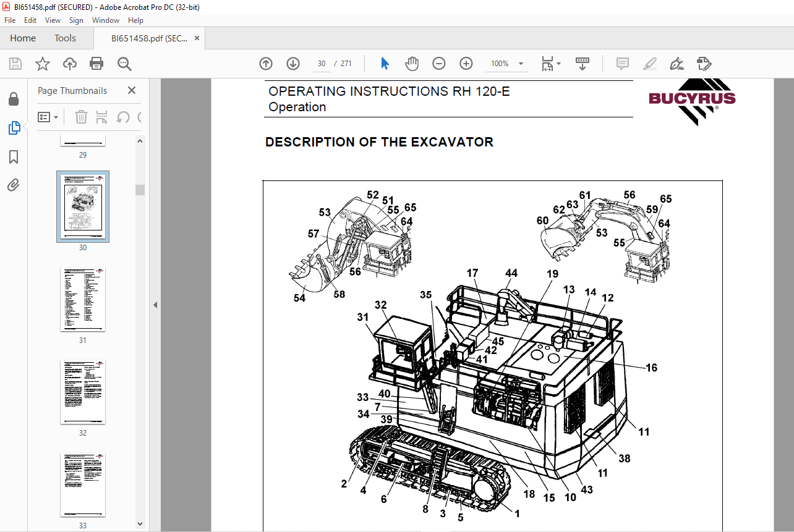Go to next page arrow
Screen dimensions: 794x532
(293, 64)
